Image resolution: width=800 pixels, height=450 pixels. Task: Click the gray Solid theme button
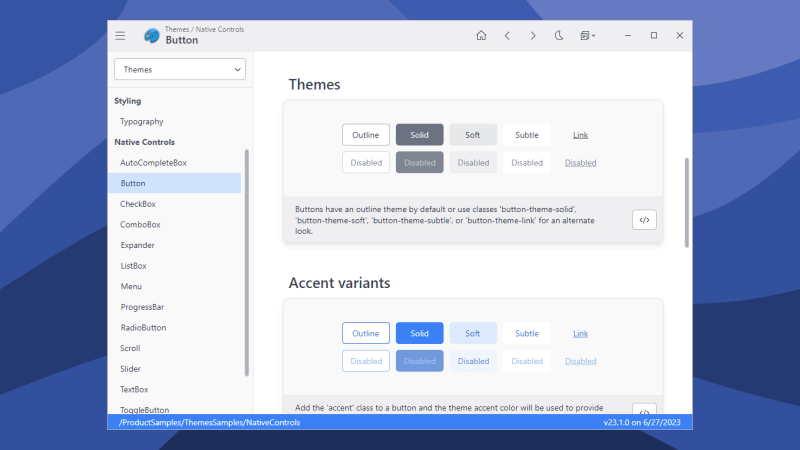(x=419, y=135)
